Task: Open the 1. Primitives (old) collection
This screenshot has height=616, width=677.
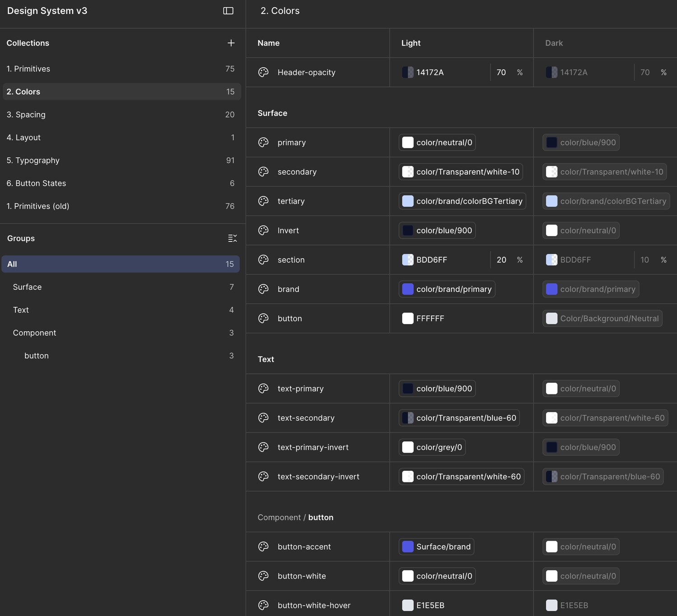Action: [122, 206]
